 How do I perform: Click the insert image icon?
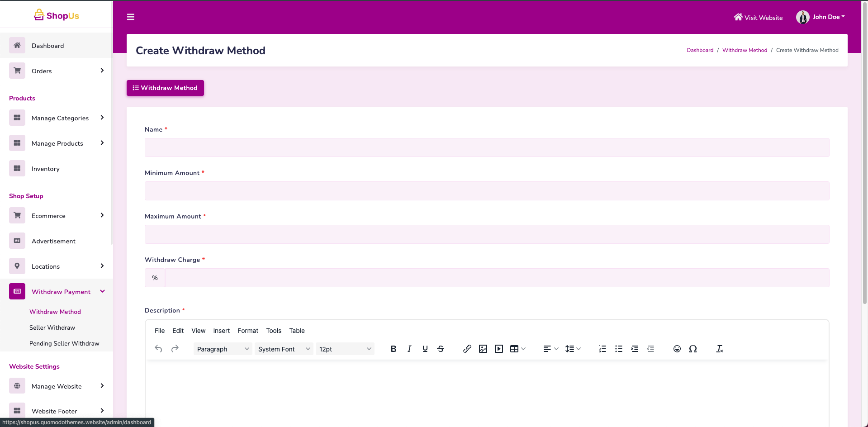pyautogui.click(x=483, y=349)
